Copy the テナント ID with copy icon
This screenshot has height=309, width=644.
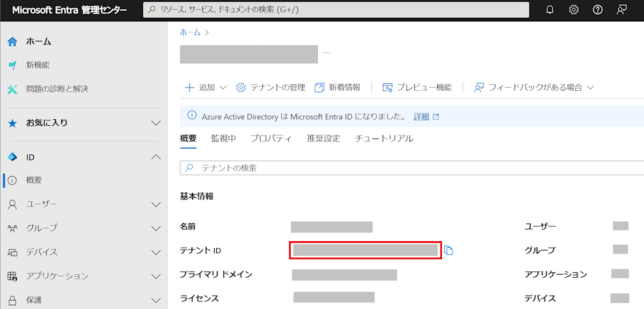pos(449,250)
